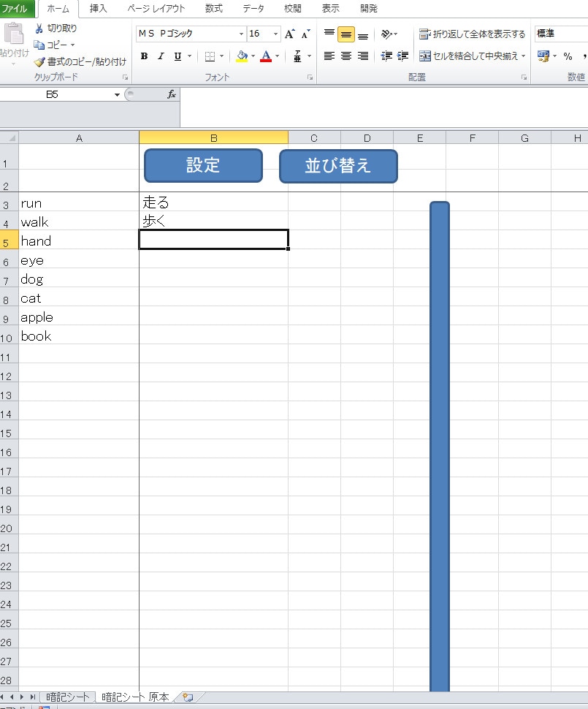The image size is (588, 709).
Task: Click the insert function fx icon
Action: tap(172, 94)
